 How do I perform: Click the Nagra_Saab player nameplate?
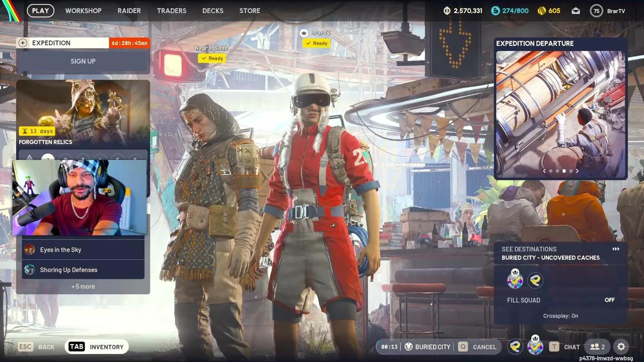click(211, 48)
